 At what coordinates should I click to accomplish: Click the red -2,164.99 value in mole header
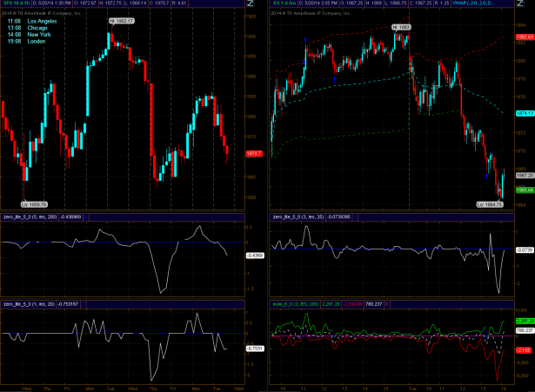353,304
